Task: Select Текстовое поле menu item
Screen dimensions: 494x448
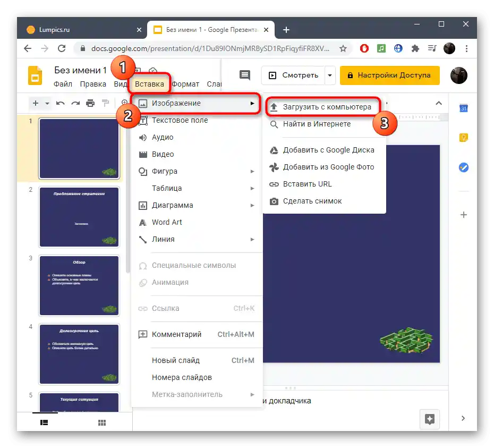Action: 197,120
